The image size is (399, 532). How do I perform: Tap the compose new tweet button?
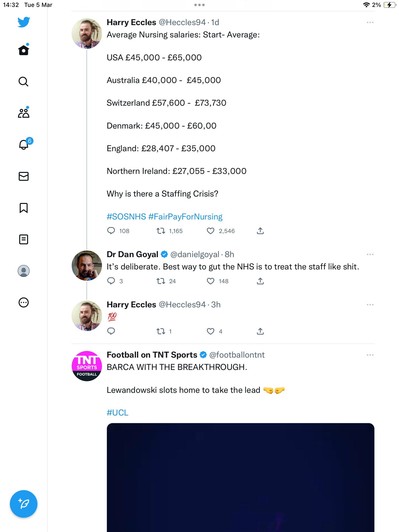(24, 504)
